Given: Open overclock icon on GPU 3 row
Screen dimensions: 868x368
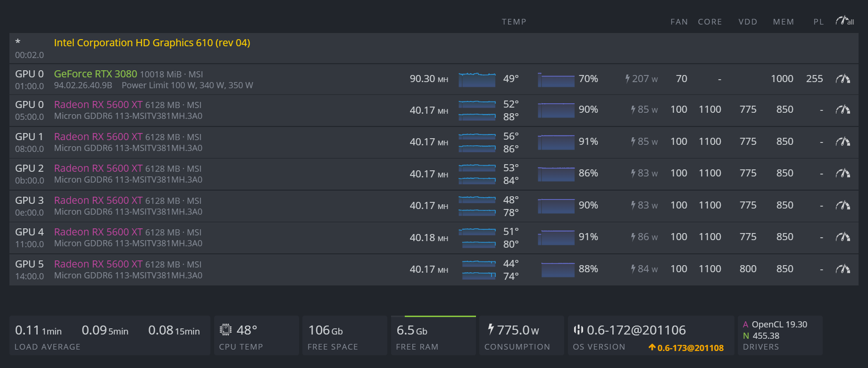Looking at the screenshot, I should coord(843,205).
